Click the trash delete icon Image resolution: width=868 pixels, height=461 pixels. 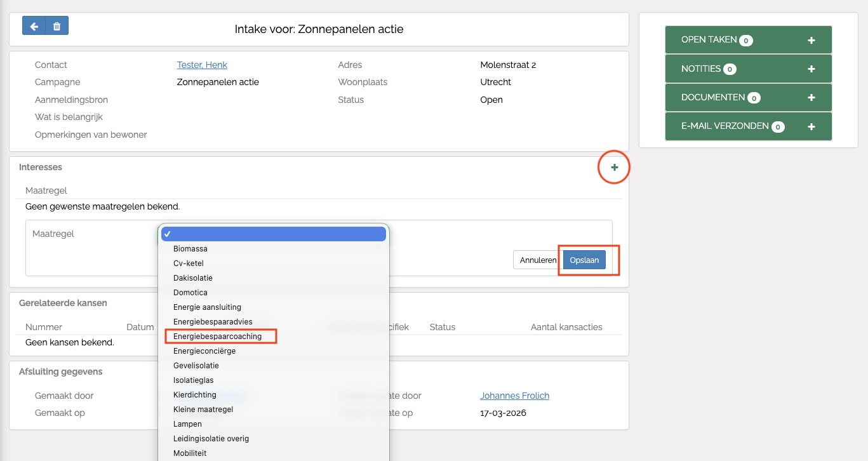tap(57, 26)
